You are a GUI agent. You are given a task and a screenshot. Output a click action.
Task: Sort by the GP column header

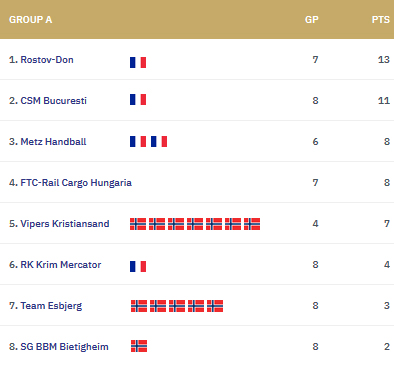coord(312,20)
